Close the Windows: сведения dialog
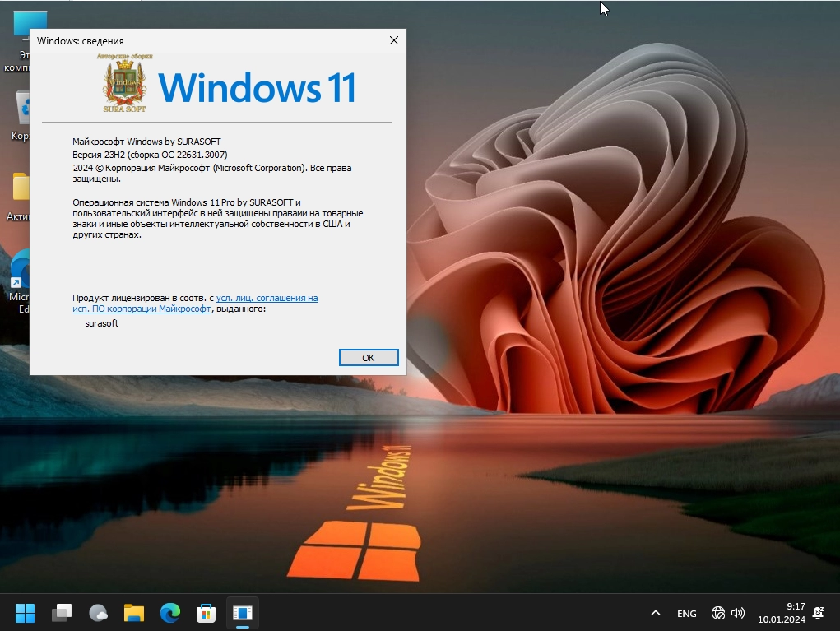 pos(394,40)
